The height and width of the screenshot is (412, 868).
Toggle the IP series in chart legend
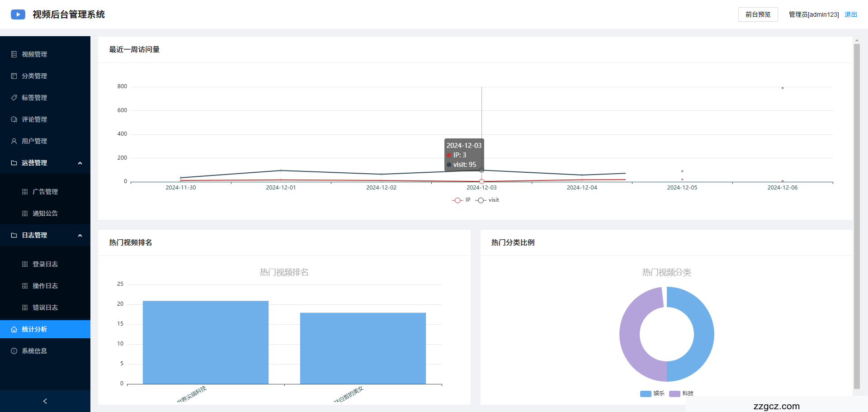click(x=461, y=200)
